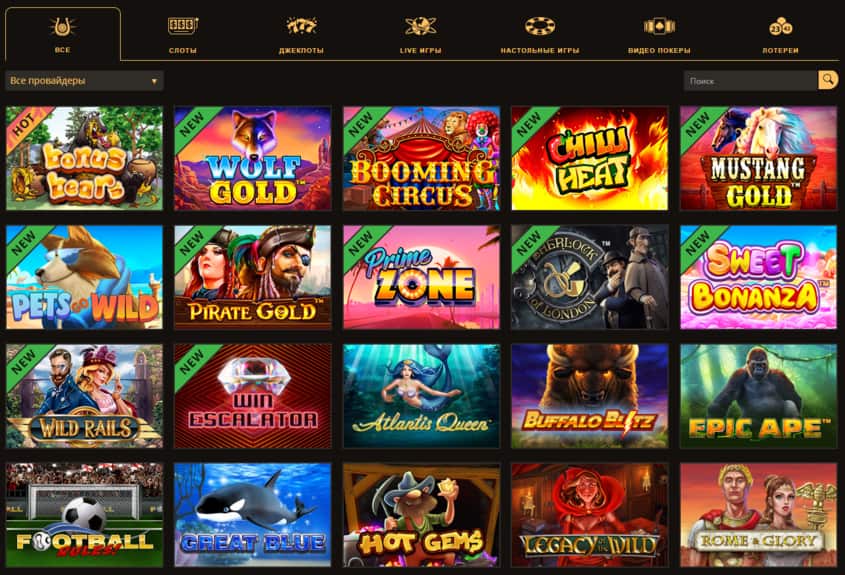This screenshot has width=845, height=575.
Task: Click the live games globe icon
Action: click(420, 26)
